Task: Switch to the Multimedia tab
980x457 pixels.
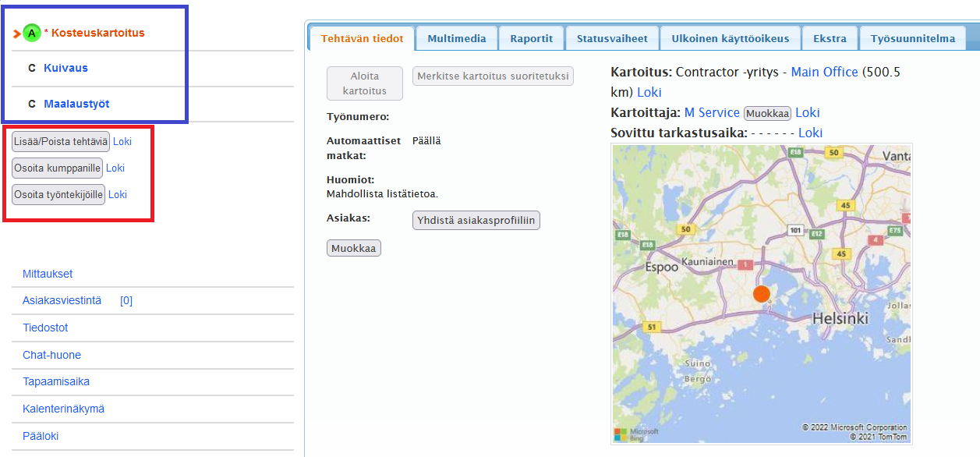Action: pyautogui.click(x=457, y=38)
